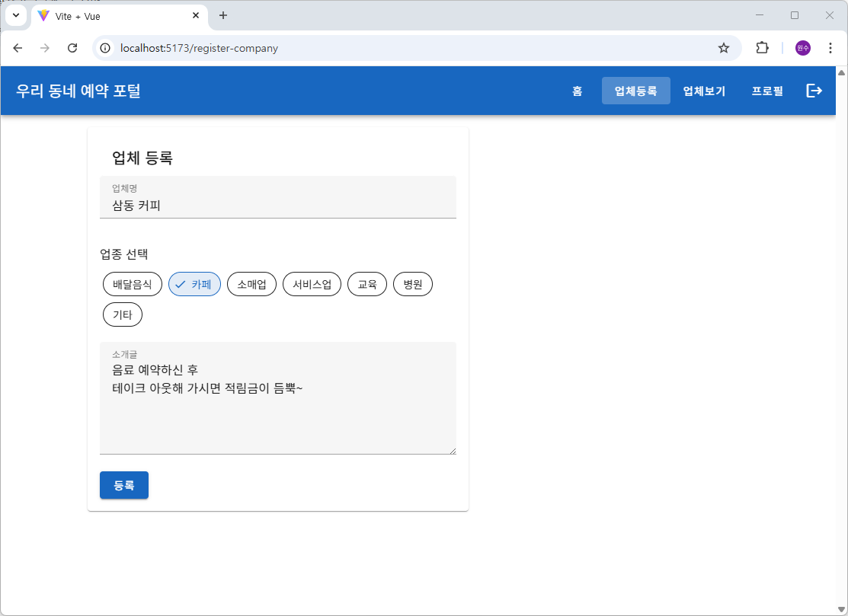Reload the page with the refresh icon
The height and width of the screenshot is (616, 848).
click(72, 48)
